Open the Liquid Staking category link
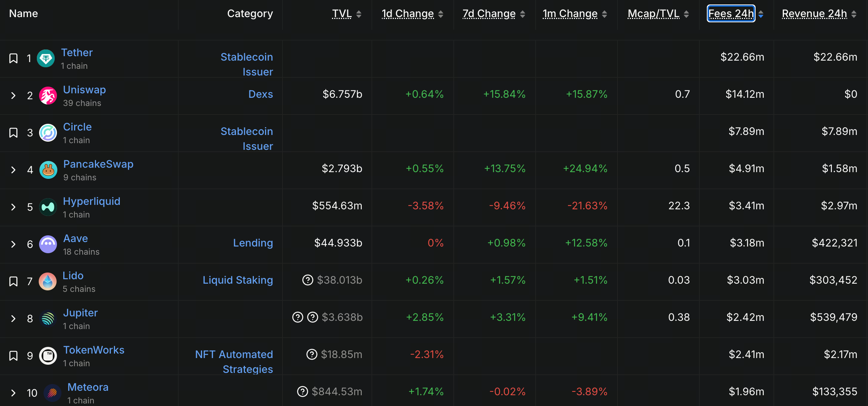Image resolution: width=868 pixels, height=406 pixels. tap(237, 280)
